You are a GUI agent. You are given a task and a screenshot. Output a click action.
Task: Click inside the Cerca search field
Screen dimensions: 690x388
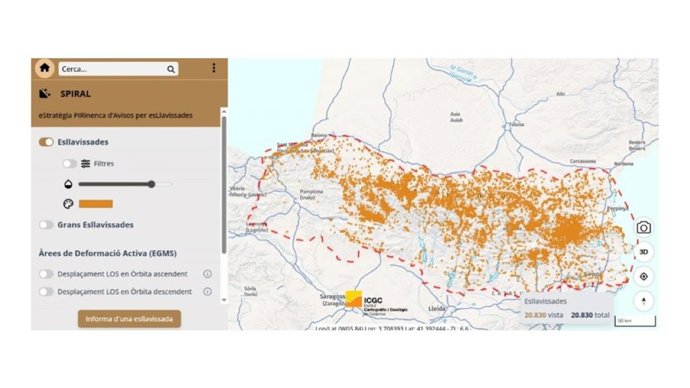click(113, 69)
